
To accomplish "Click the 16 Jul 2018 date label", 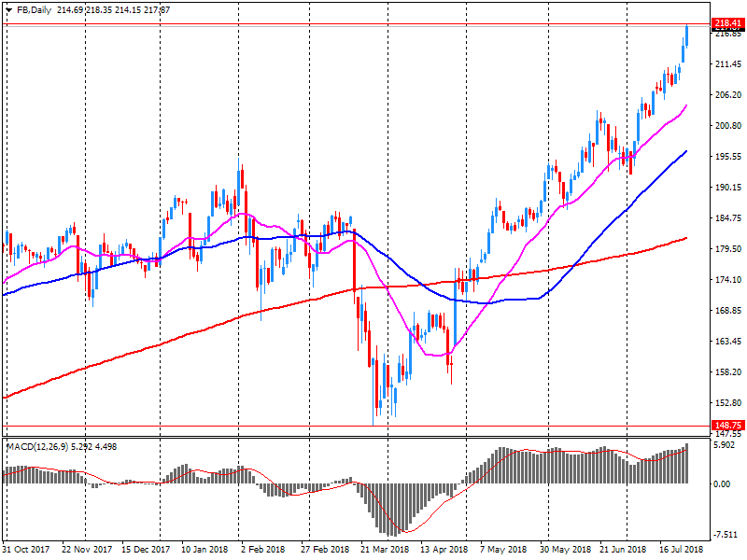I will pos(682,549).
